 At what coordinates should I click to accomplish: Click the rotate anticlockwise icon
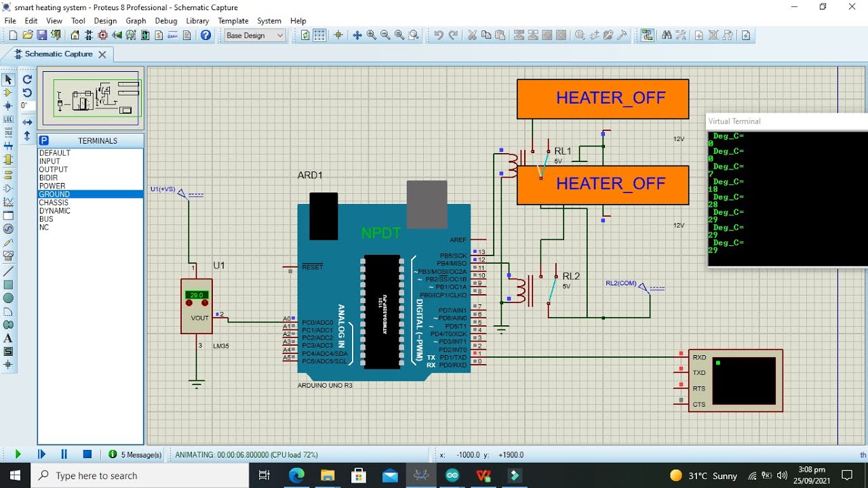(27, 93)
